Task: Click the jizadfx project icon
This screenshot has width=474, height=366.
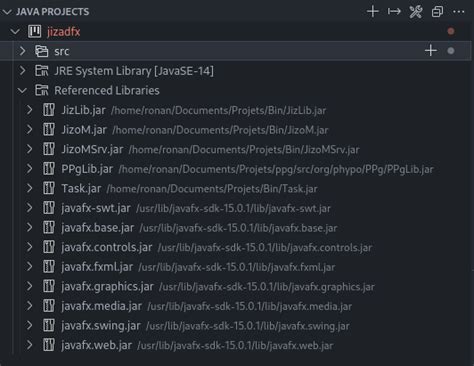Action: tap(35, 32)
